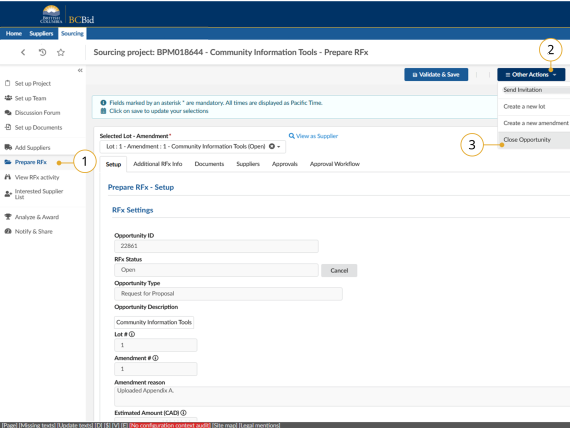Expand the Other Actions dropdown
Viewport: 570px width, 428px height.
pos(531,75)
